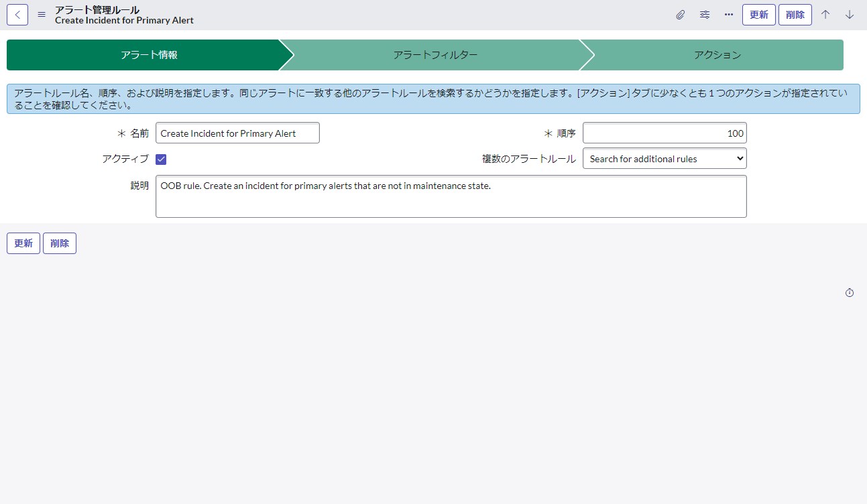Image resolution: width=867 pixels, height=504 pixels.
Task: Click inside the 説明 description box
Action: coord(451,196)
